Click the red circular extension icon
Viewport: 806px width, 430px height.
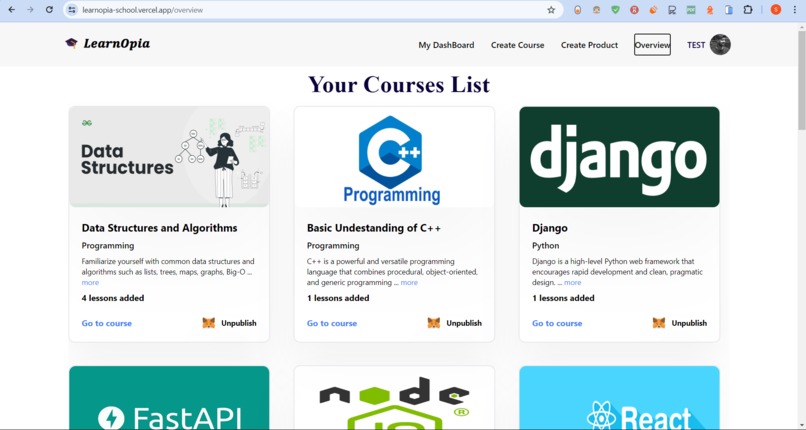click(x=634, y=10)
